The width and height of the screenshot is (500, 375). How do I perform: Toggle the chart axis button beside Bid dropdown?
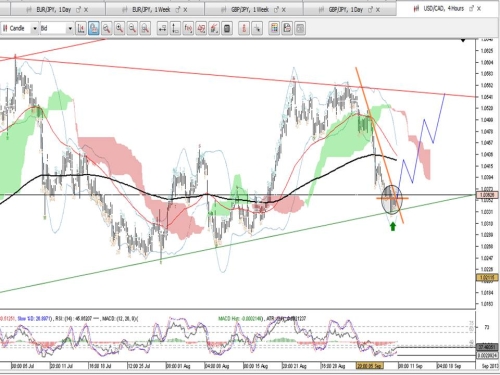(81, 28)
